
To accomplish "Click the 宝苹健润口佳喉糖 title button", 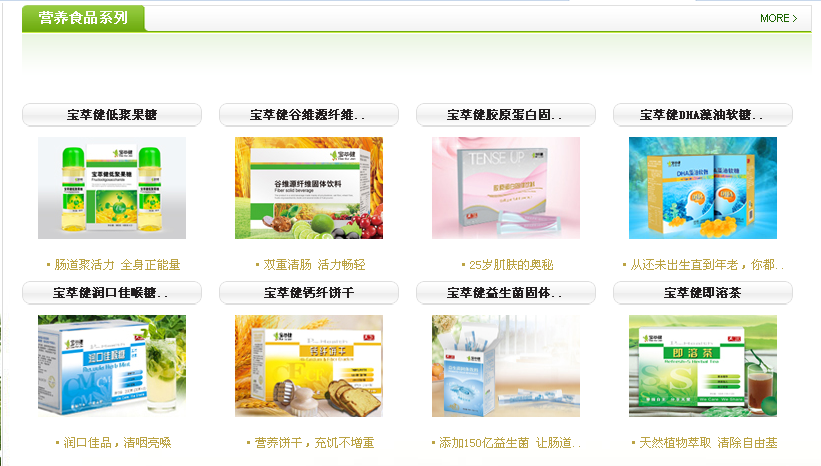I will (112, 293).
